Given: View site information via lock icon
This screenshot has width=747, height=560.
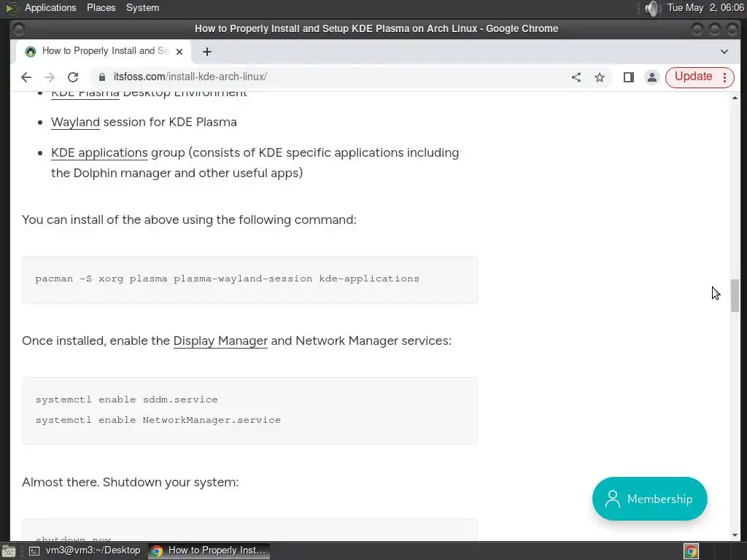Looking at the screenshot, I should 102,77.
